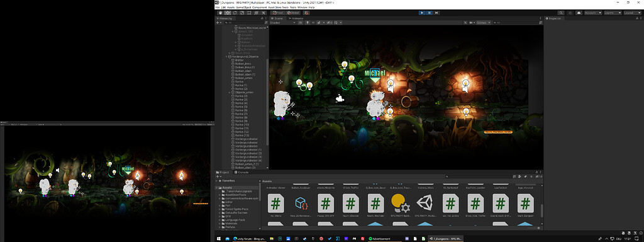Select the Rotate tool
The height and width of the screenshot is (242, 644).
(235, 13)
